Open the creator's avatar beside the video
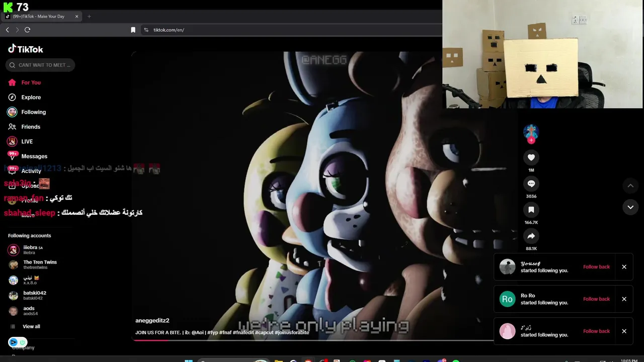The height and width of the screenshot is (362, 644). click(x=531, y=132)
